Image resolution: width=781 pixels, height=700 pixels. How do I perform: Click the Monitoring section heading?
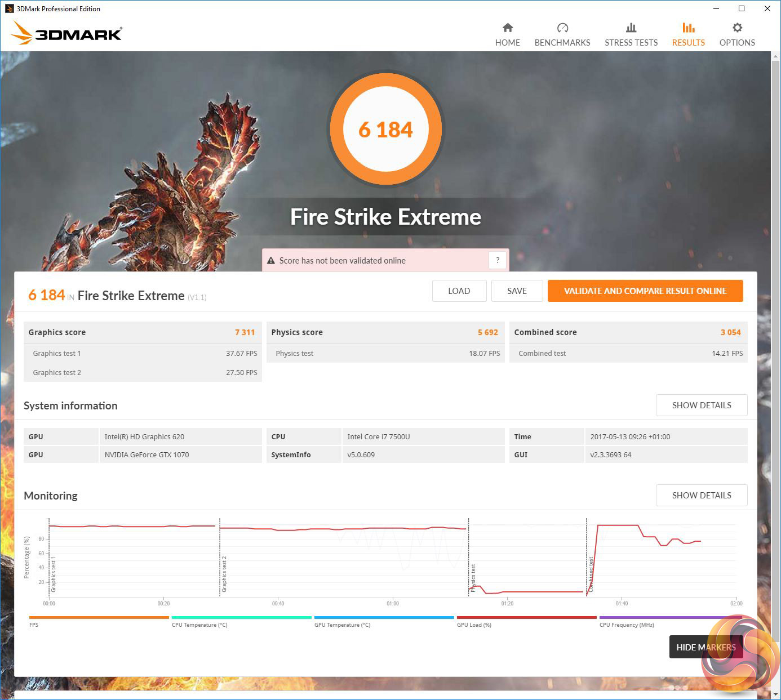[x=51, y=496]
